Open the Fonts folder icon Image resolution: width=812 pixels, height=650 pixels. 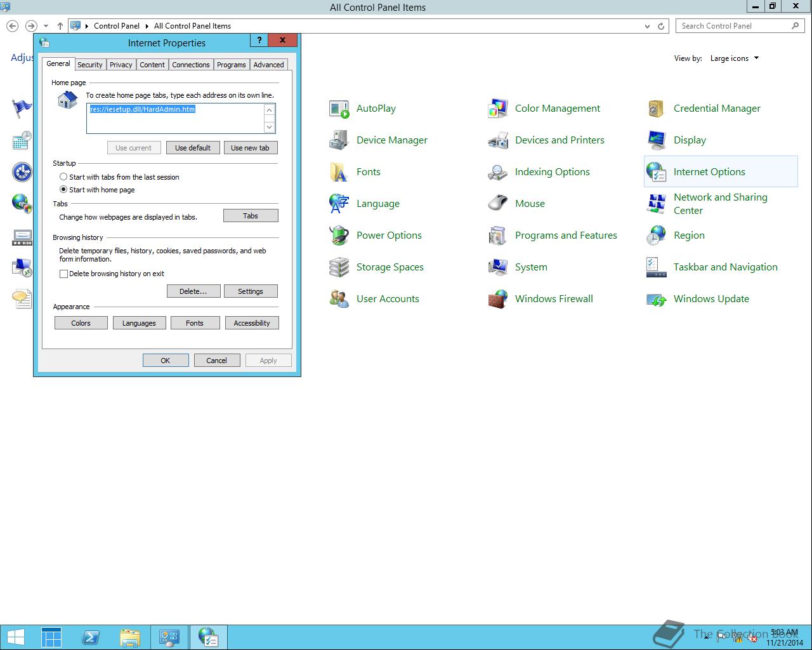[x=339, y=172]
